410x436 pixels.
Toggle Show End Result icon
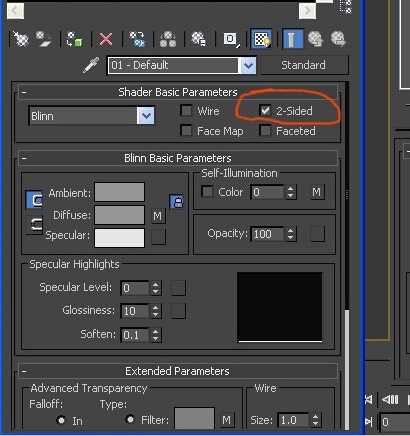[293, 39]
